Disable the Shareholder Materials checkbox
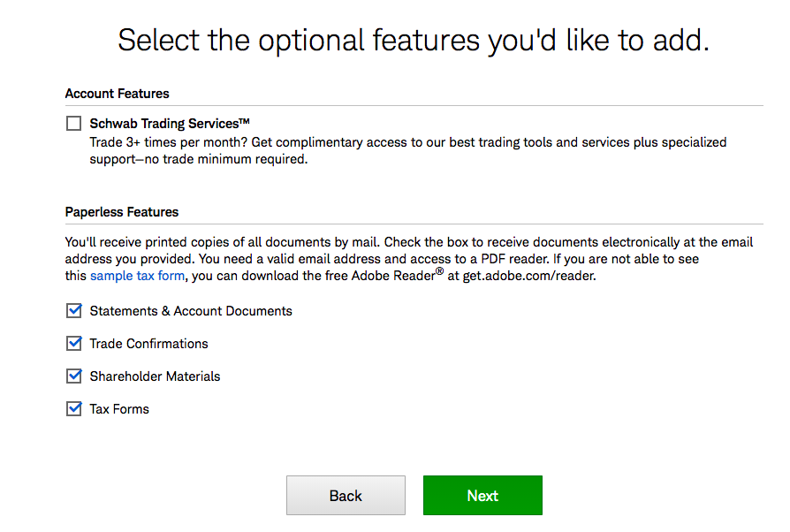Screen dimensions: 790x532 (73, 376)
